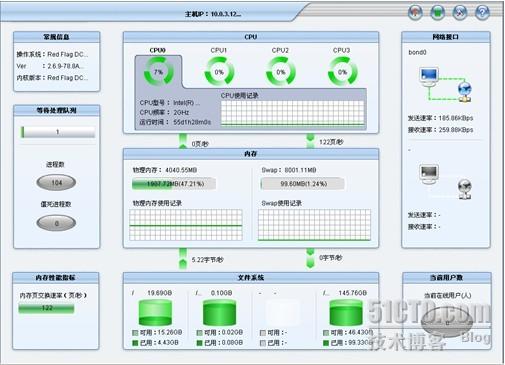Click used 4.43GB legend on root disk

[155, 342]
